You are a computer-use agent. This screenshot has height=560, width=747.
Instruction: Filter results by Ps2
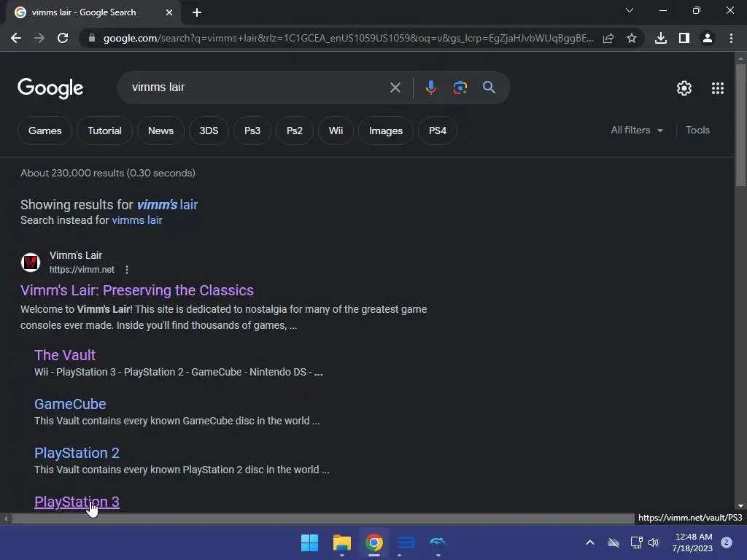(295, 131)
